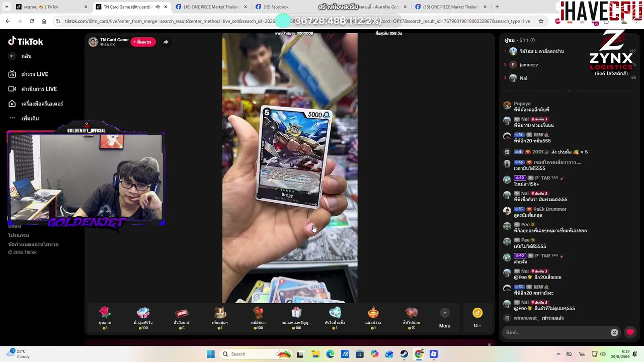
Task: Send the ticket gift priced 5 coins
Action: coord(182,318)
